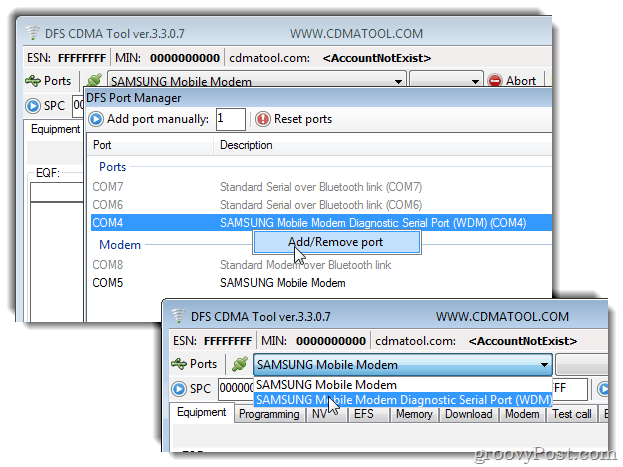Select the COM6 port row
This screenshot has height=467, width=623.
point(321,205)
